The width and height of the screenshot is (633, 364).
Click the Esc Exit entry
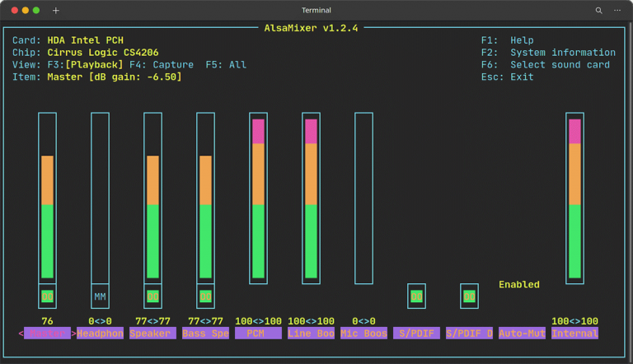tap(508, 77)
